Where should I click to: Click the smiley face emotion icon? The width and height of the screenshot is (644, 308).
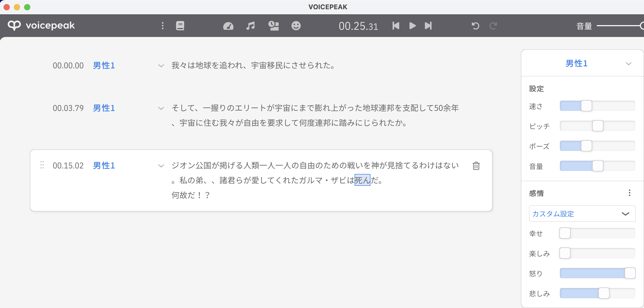296,26
